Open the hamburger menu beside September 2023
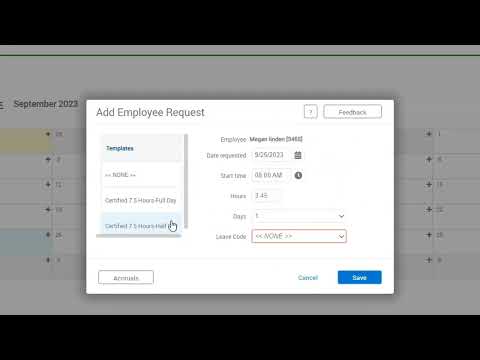Image resolution: width=480 pixels, height=360 pixels. pos(1,104)
